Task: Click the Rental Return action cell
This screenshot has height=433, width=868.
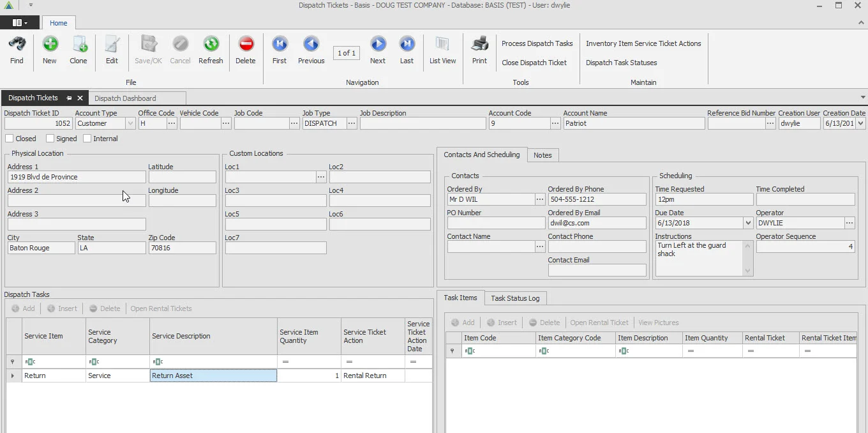Action: (373, 376)
